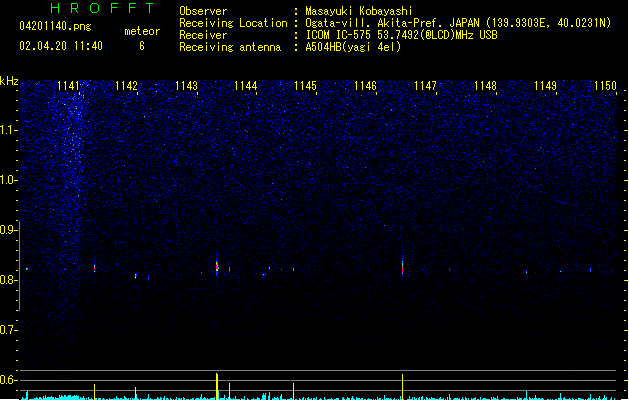Screen dimensions: 629x400
Task: Click the 1143 time axis label
Action: point(187,85)
